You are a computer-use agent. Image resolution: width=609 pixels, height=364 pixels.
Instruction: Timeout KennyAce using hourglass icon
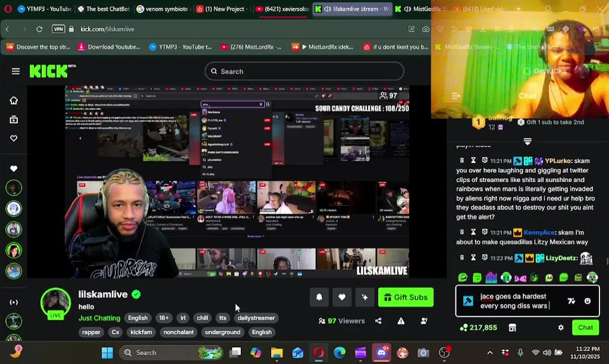click(x=473, y=233)
